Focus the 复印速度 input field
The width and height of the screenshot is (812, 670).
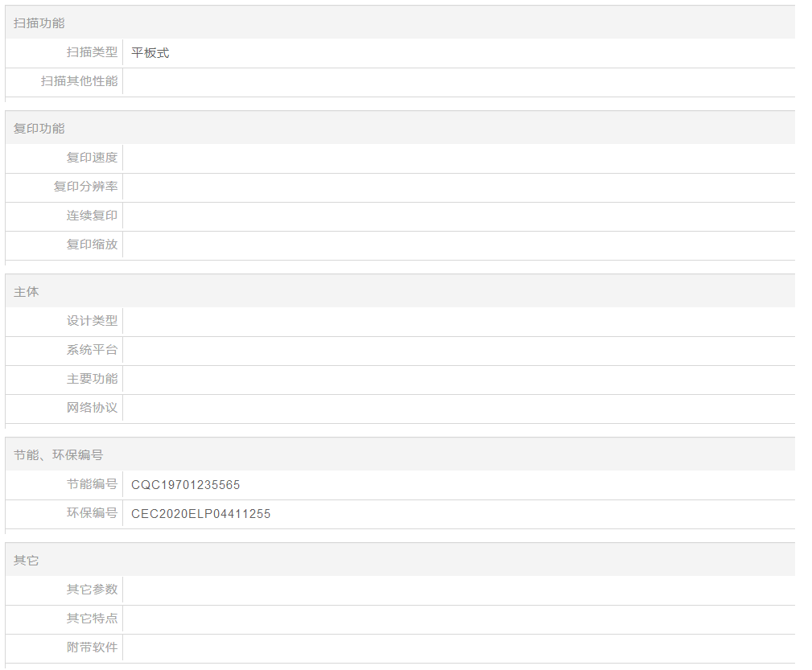click(458, 158)
